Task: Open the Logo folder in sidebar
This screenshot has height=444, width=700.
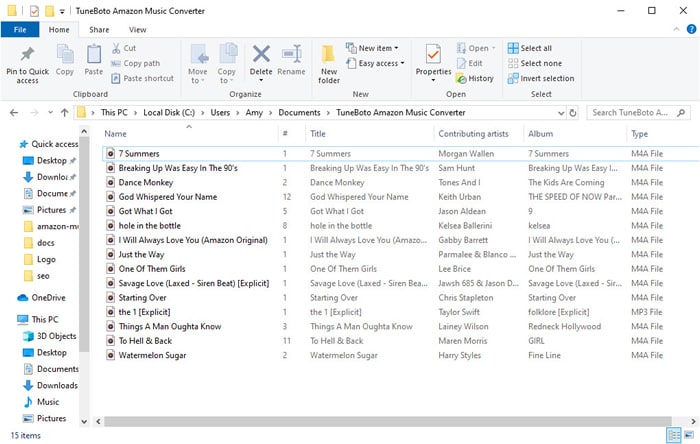Action: (x=39, y=259)
